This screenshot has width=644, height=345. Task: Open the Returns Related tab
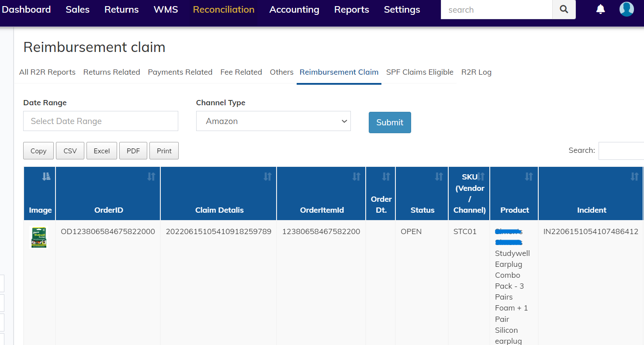click(111, 72)
